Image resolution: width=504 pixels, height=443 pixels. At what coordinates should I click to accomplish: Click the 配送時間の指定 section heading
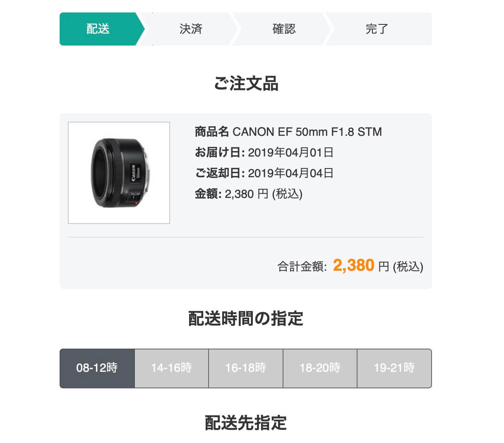tap(246, 319)
